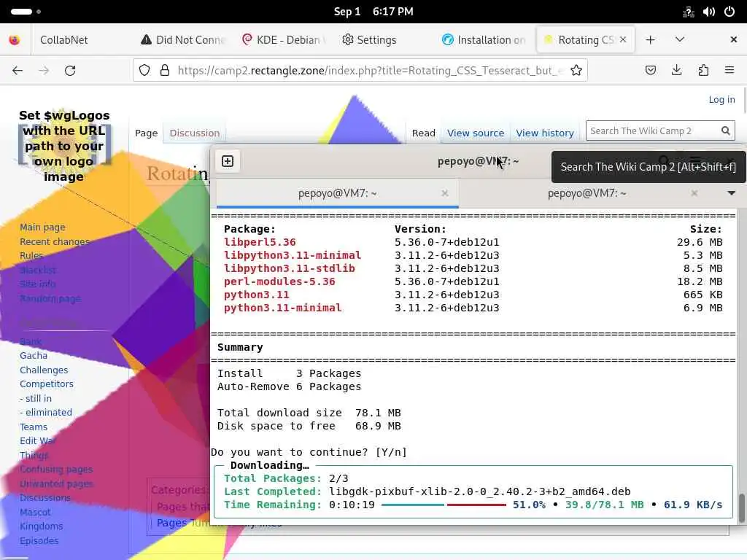This screenshot has width=747, height=560.
Task: Open the Discussion tab
Action: 194,133
